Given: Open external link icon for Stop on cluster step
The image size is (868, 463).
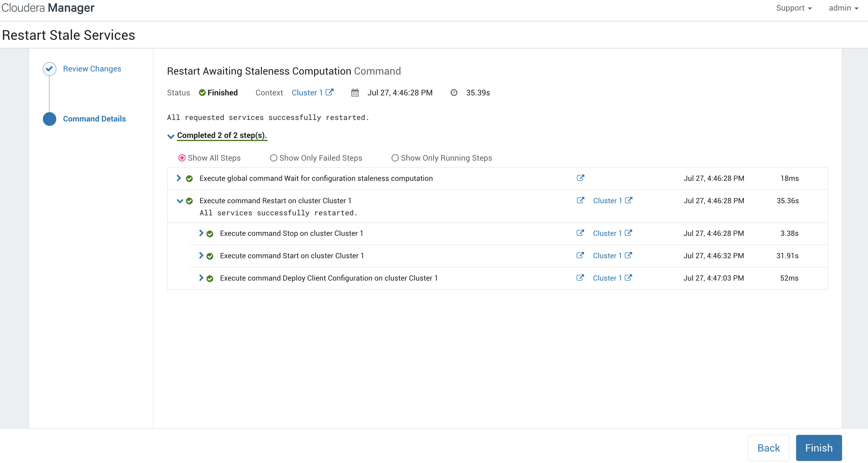Looking at the screenshot, I should [x=580, y=233].
